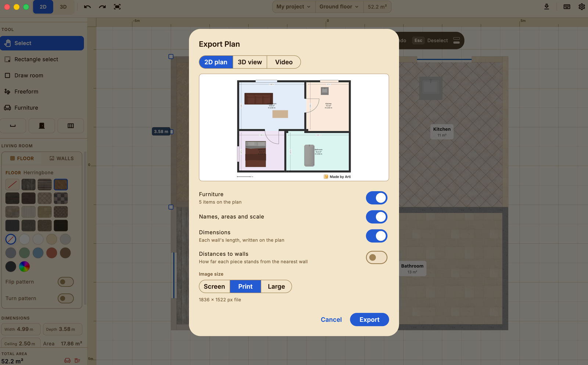Select the blue color swatch
Image resolution: width=588 pixels, height=365 pixels.
pos(38,253)
